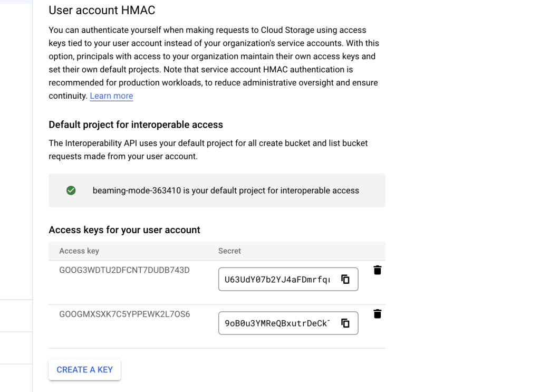540x392 pixels.
Task: Delete access key GOOG3WDTU2DFCNT7DUDB743D with trash icon
Action: [378, 271]
